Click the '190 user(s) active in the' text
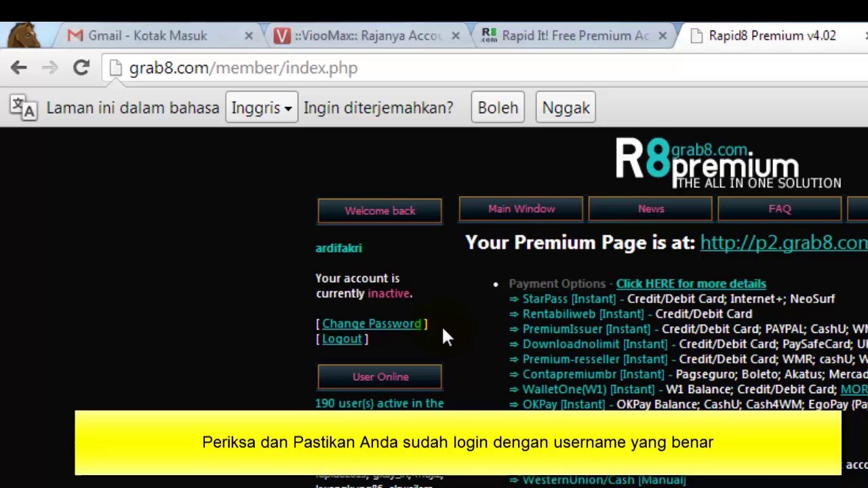Viewport: 868px width, 488px height. (380, 403)
